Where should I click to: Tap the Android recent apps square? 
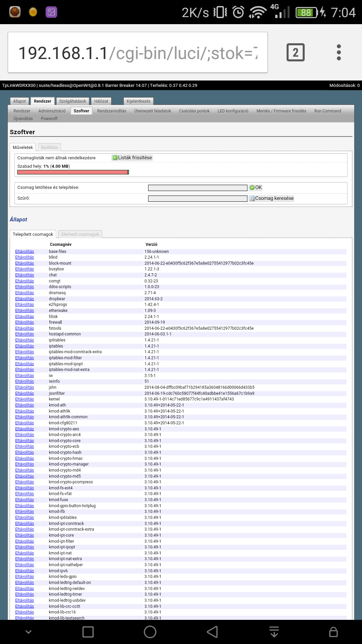pyautogui.click(x=88, y=632)
